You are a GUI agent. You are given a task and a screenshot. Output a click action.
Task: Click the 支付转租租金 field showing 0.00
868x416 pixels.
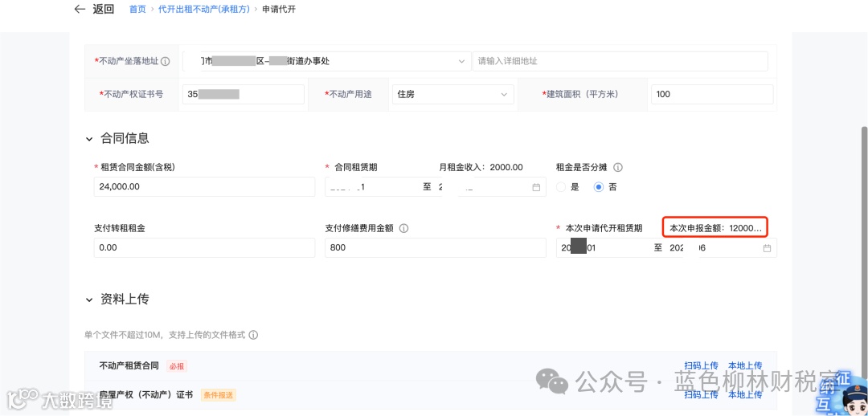205,247
